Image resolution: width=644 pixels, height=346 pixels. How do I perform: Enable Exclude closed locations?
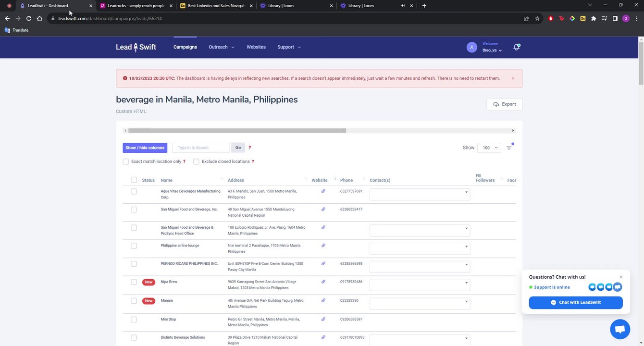pos(196,161)
